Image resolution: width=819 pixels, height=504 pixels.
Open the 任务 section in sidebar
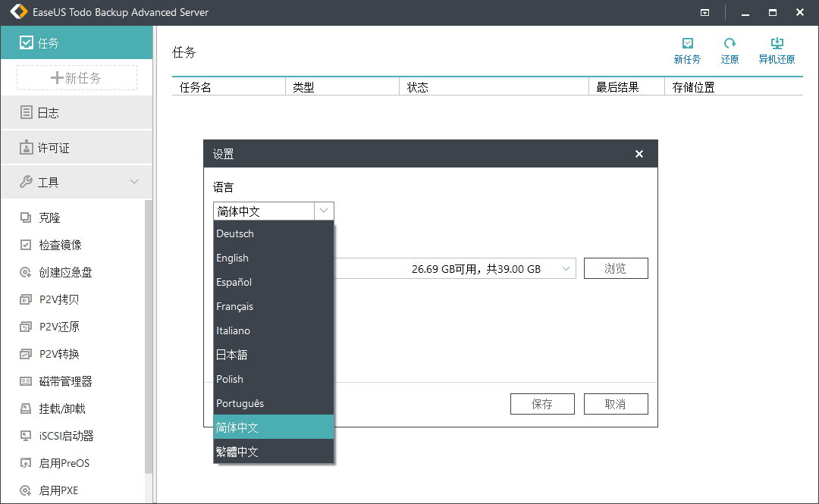pyautogui.click(x=77, y=43)
